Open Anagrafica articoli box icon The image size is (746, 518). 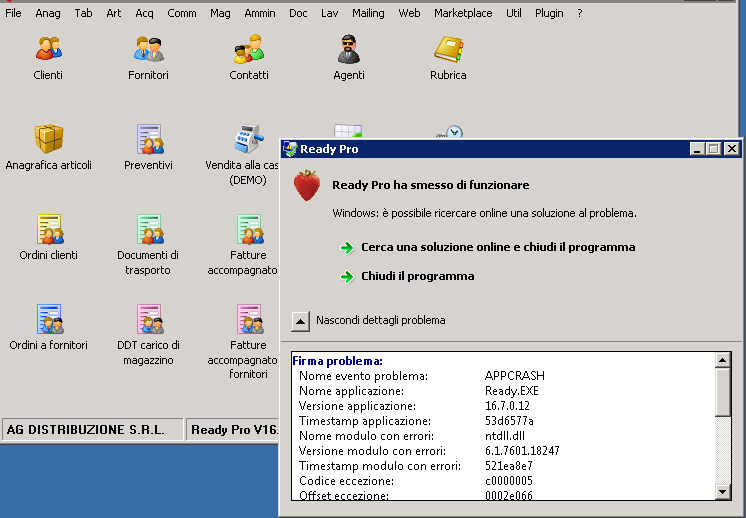(x=49, y=138)
